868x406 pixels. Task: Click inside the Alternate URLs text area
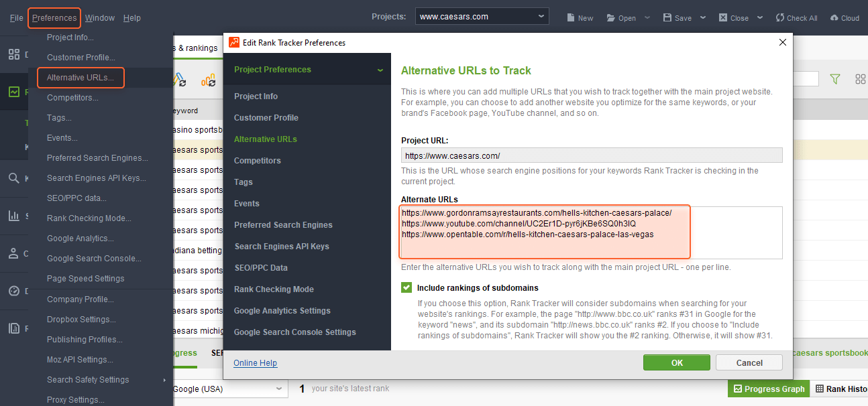592,232
